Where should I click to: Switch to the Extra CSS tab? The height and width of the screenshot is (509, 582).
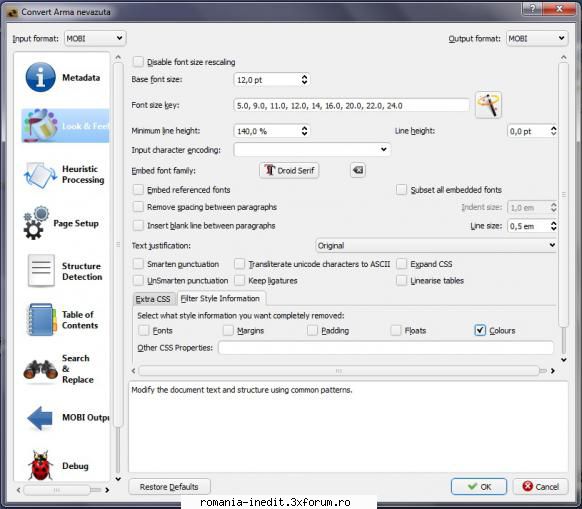point(153,299)
